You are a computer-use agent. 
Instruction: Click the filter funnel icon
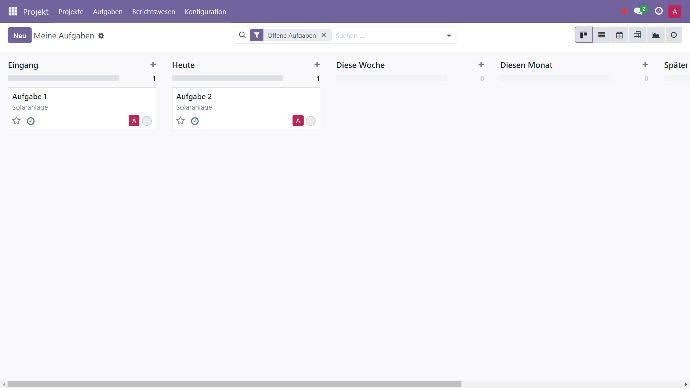pos(257,35)
